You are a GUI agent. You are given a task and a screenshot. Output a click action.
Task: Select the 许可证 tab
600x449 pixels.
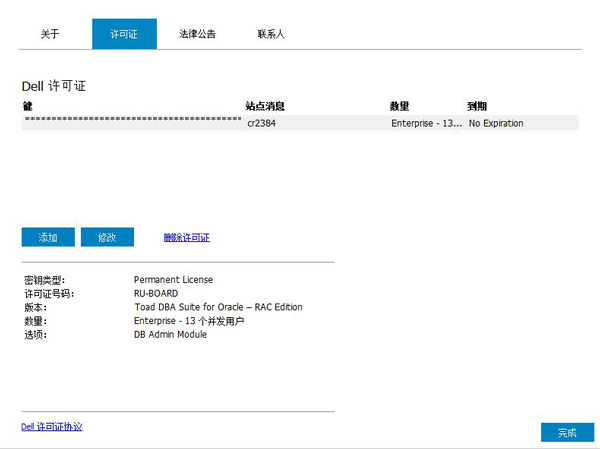[124, 34]
